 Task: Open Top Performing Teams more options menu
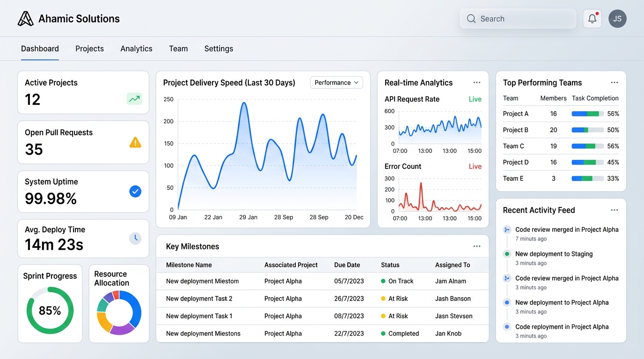615,83
